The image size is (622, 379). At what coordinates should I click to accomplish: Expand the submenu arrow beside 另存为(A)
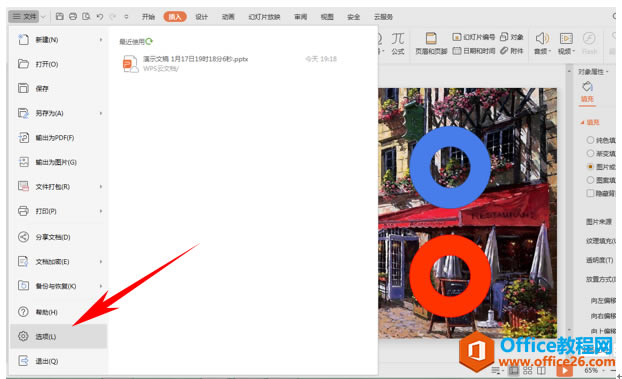(101, 113)
